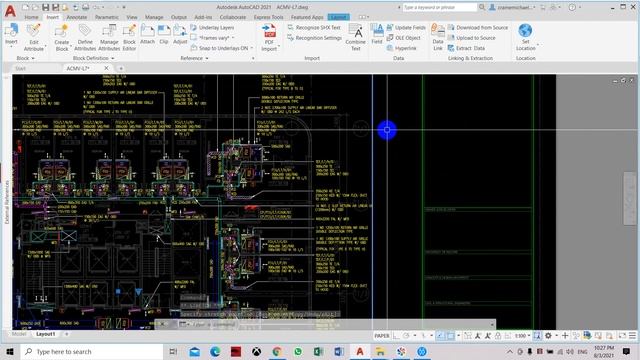Open the AutoCAD application menu logo

point(10,11)
